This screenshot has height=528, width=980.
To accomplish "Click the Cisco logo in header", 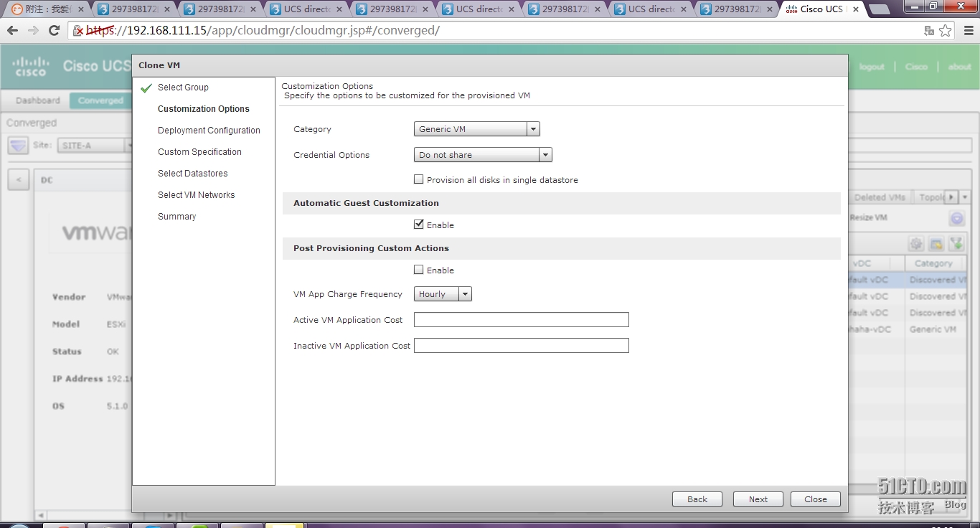I will 31,67.
